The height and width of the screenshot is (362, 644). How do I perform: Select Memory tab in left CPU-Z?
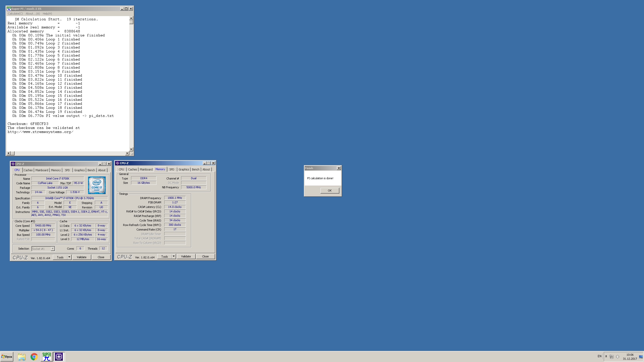[x=56, y=170]
